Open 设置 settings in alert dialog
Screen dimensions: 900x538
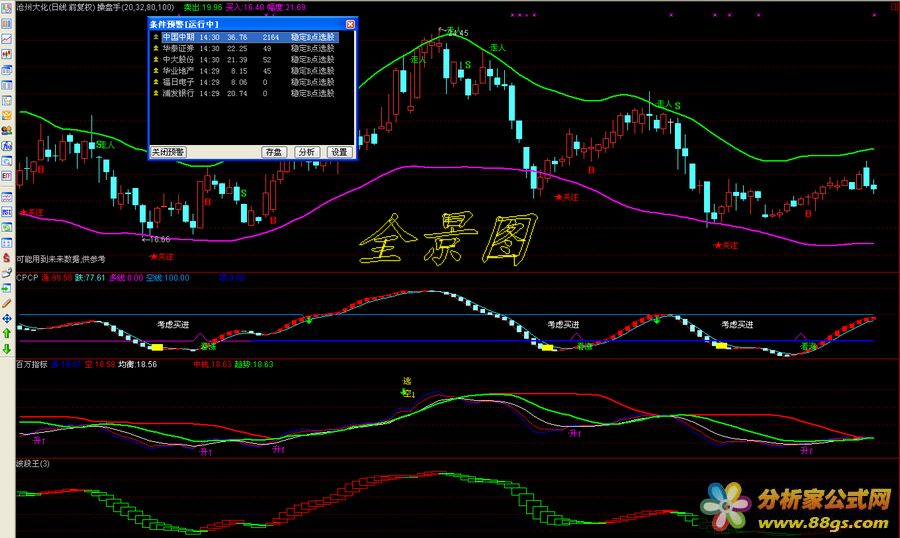click(339, 152)
